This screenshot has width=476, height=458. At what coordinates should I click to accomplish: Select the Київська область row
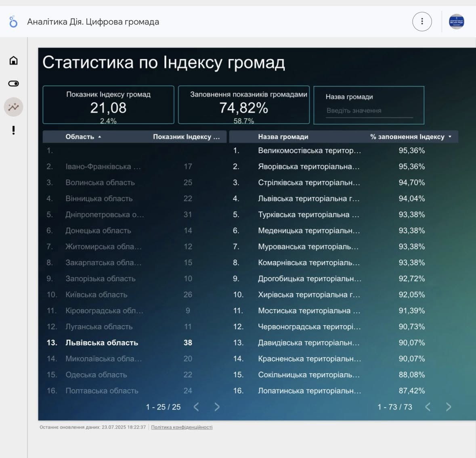[96, 295]
